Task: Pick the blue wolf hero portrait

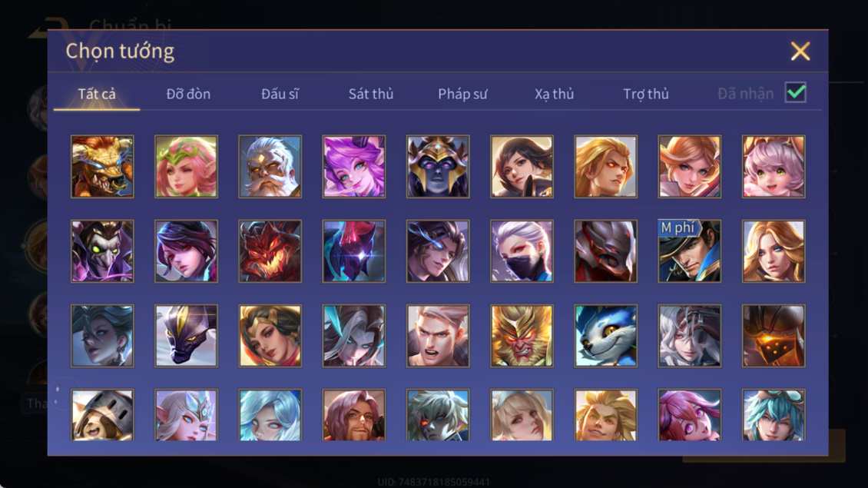Action: 605,336
